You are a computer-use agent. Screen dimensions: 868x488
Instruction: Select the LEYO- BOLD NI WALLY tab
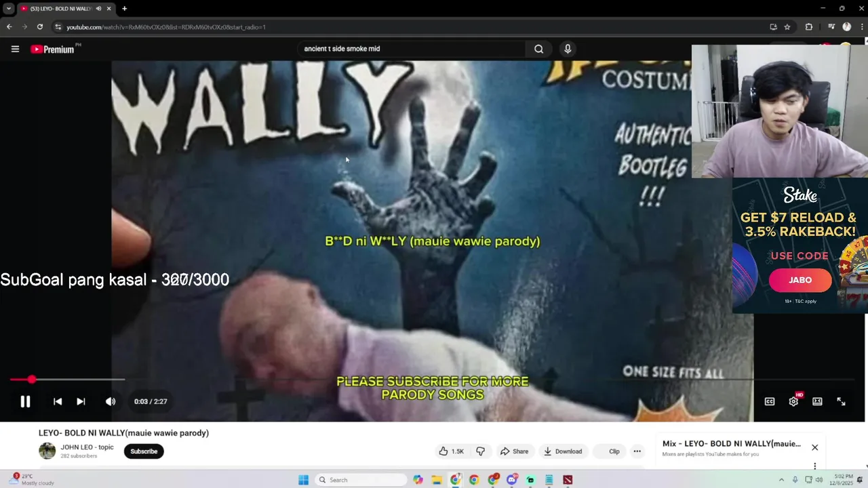point(60,9)
